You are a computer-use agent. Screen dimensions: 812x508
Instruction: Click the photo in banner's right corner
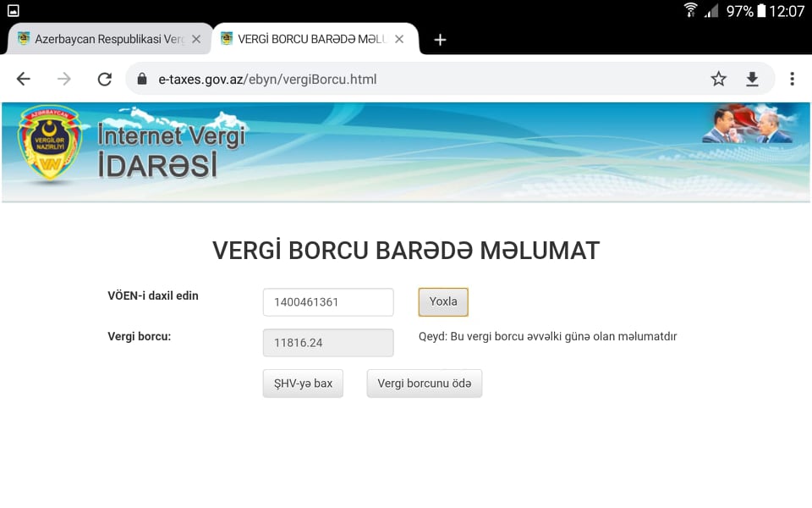point(748,125)
